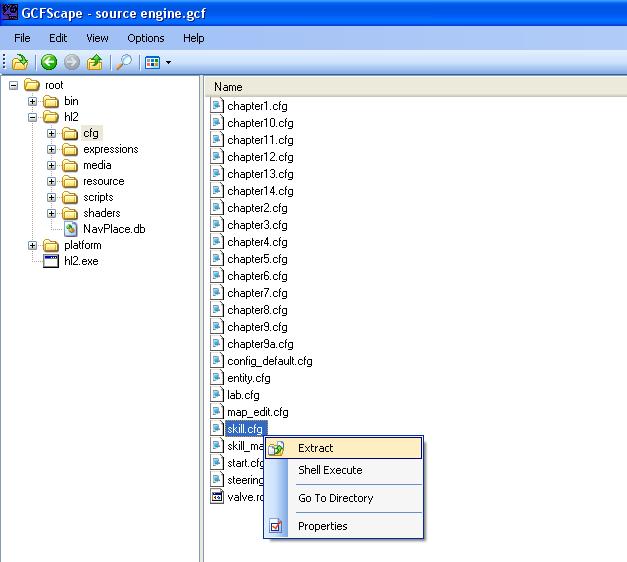This screenshot has height=562, width=627.
Task: Open the view style dropdown arrow
Action: pyautogui.click(x=168, y=62)
